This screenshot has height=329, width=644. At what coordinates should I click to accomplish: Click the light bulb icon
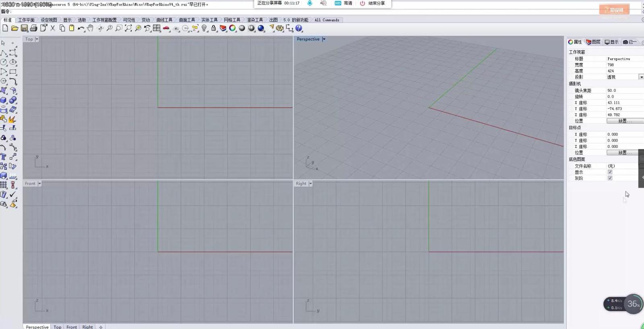click(204, 28)
